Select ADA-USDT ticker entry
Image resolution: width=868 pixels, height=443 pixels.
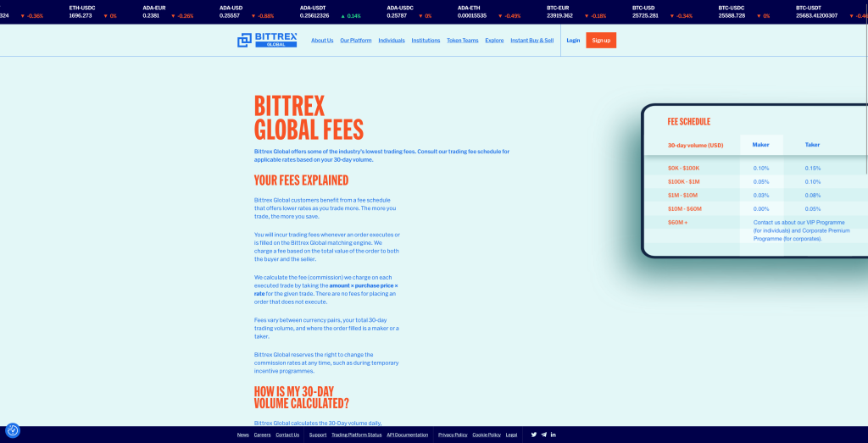tap(331, 12)
